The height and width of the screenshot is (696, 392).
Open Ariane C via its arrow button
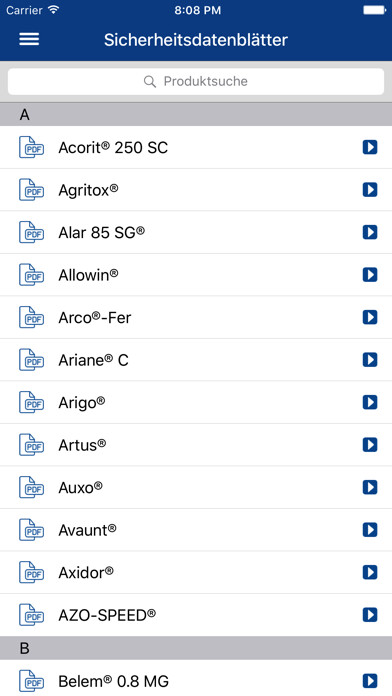pyautogui.click(x=370, y=360)
